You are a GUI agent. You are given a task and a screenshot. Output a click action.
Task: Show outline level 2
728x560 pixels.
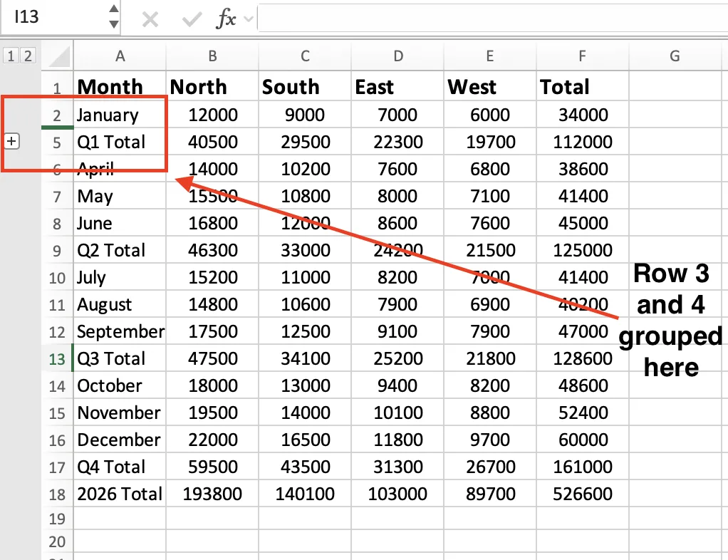coord(28,56)
